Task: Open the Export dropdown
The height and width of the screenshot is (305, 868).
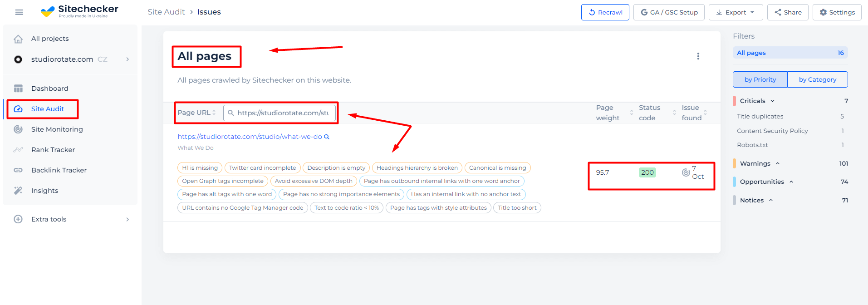Action: click(x=736, y=12)
